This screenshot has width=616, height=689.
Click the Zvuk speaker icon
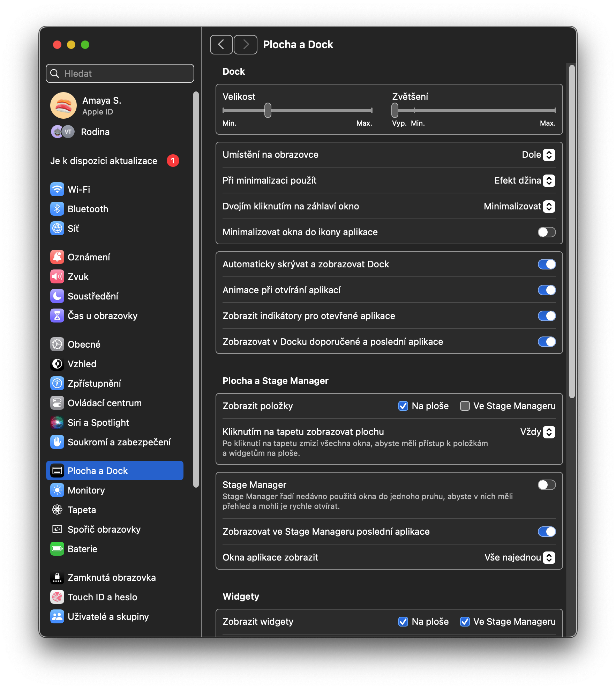[57, 277]
